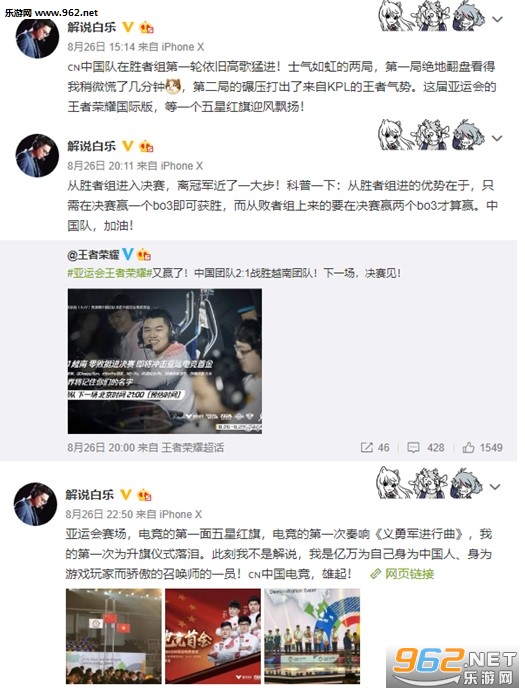Viewport: 525px width, 694px height.
Task: Click the verified V badge on first post
Action: pyautogui.click(x=128, y=27)
